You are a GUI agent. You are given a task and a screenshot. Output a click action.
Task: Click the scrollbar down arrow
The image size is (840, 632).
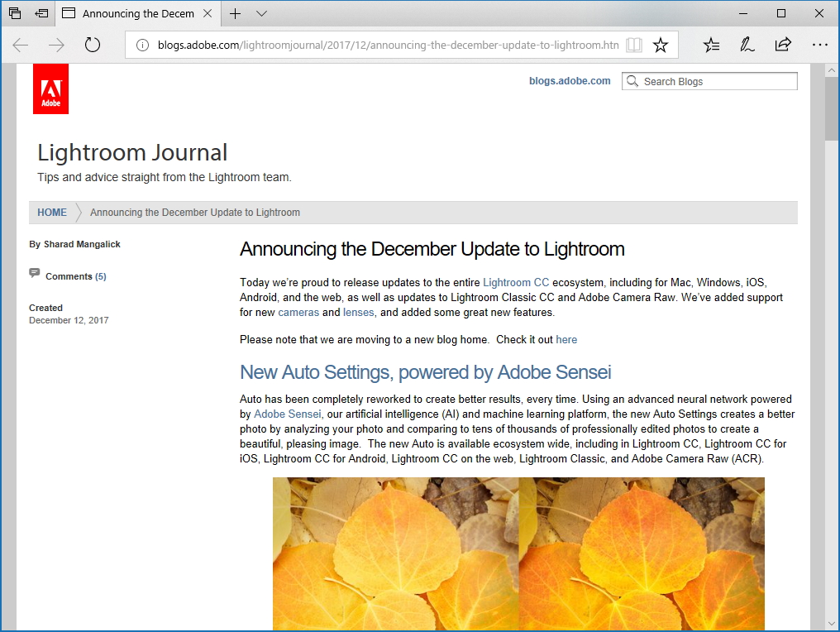(x=832, y=624)
